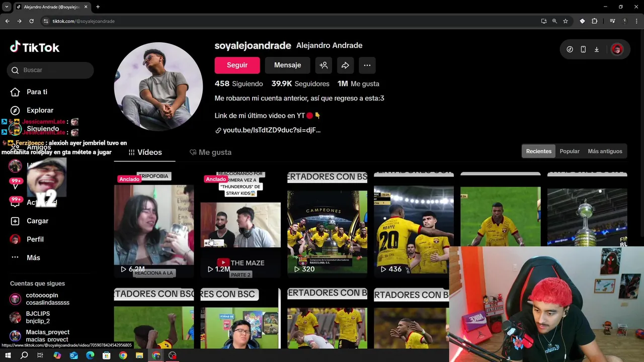Open the Windows Start menu
Screen dimensions: 644x362
click(x=8, y=355)
